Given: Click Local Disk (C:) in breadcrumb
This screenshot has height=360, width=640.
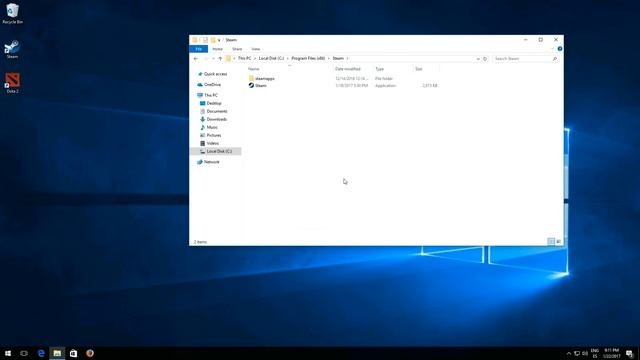Looking at the screenshot, I should pos(271,59).
